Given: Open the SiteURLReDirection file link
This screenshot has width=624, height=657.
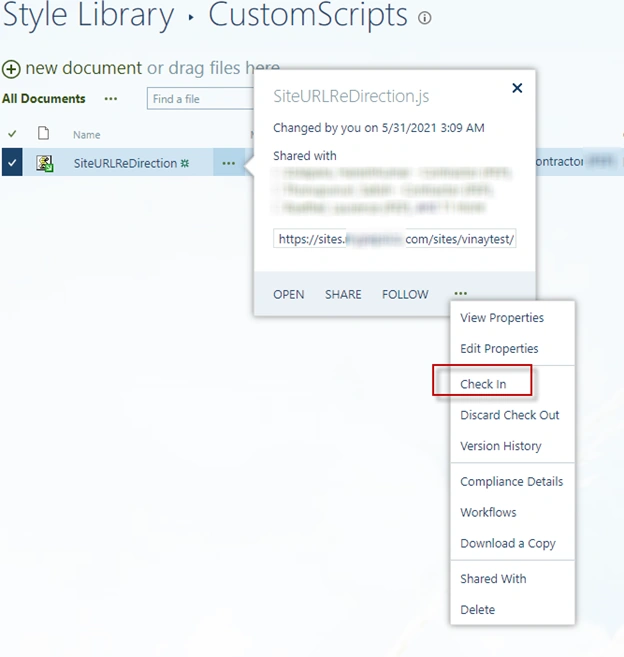Looking at the screenshot, I should pyautogui.click(x=125, y=163).
